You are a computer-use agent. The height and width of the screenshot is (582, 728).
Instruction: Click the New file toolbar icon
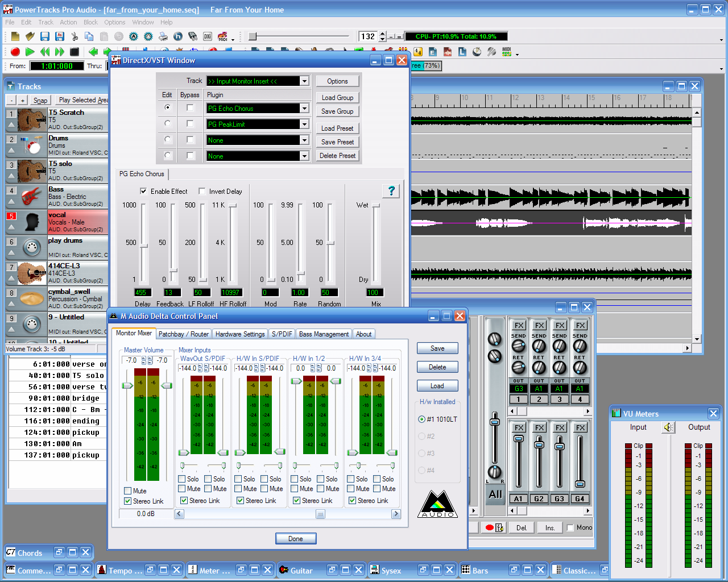pos(15,36)
